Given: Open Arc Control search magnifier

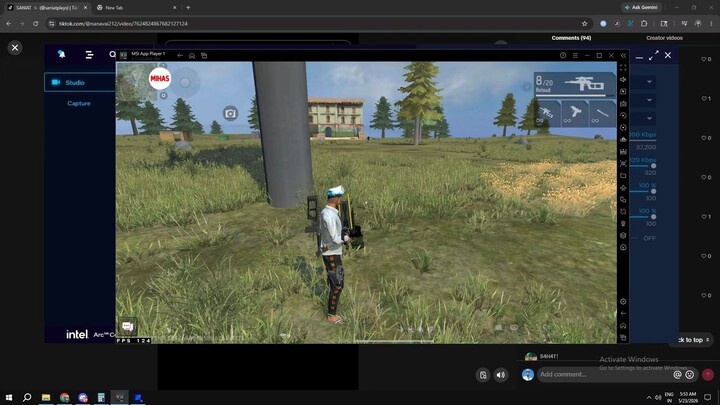Looking at the screenshot, I should (112, 54).
